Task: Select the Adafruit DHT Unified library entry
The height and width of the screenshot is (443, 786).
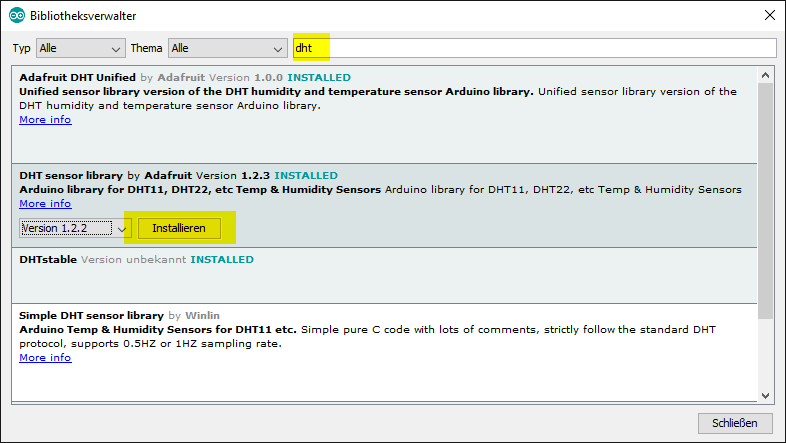Action: pos(400,140)
